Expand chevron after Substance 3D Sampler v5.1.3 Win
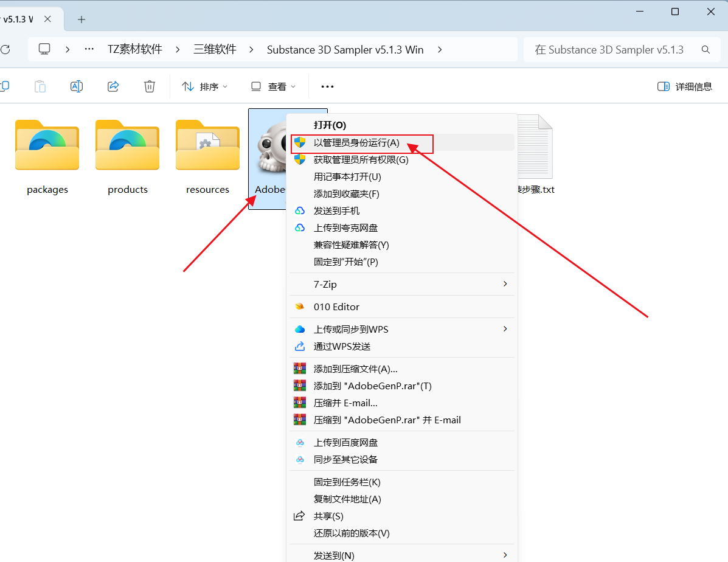Image resolution: width=728 pixels, height=562 pixels. pyautogui.click(x=440, y=50)
